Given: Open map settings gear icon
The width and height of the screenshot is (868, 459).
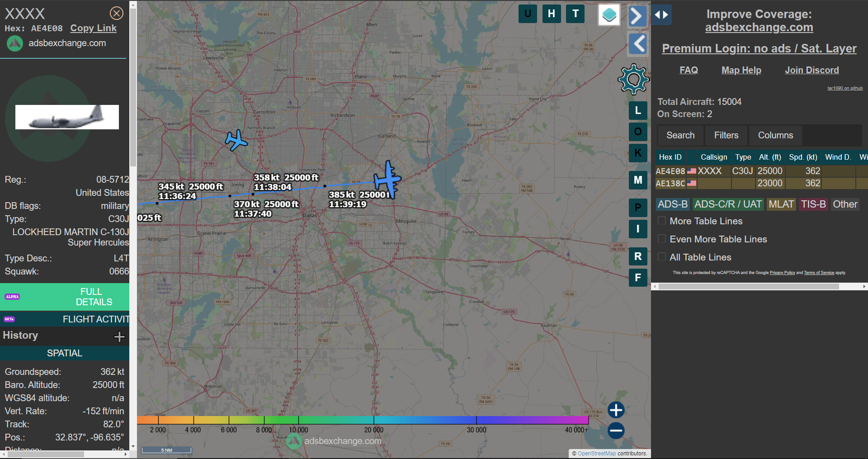Looking at the screenshot, I should pos(633,80).
